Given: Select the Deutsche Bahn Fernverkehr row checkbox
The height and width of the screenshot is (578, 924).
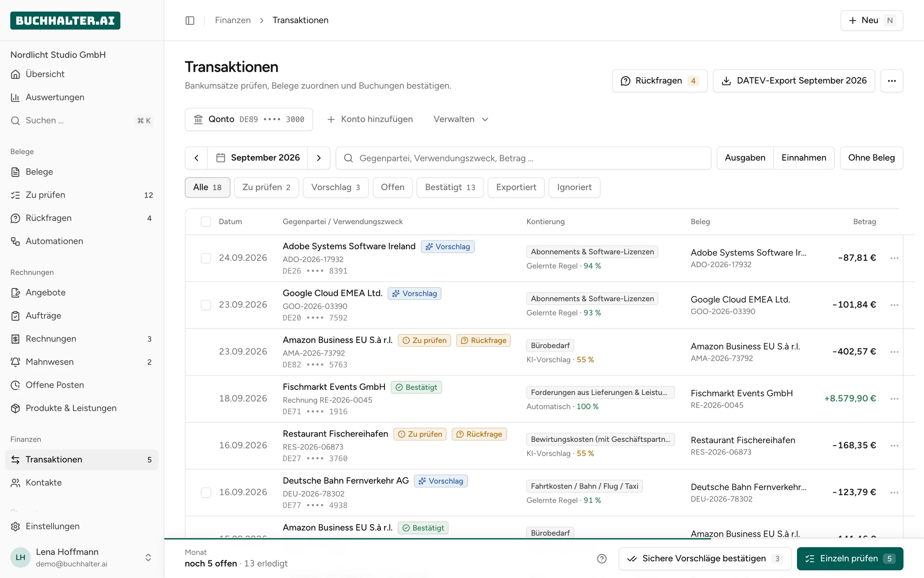Looking at the screenshot, I should pos(206,492).
